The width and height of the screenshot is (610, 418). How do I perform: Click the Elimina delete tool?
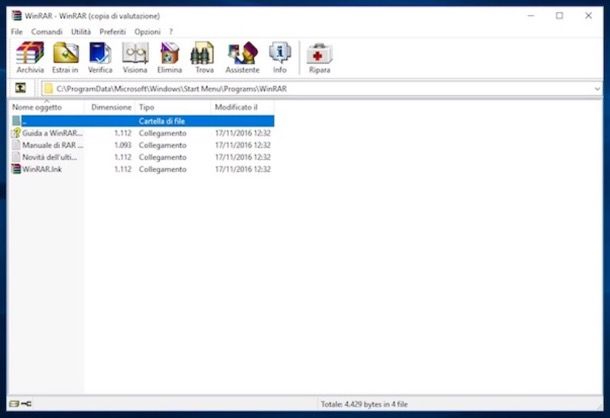(170, 57)
